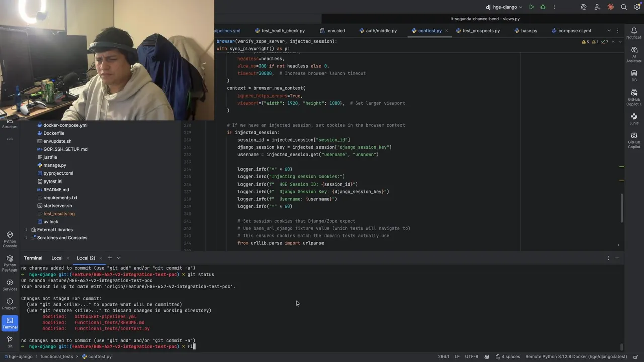This screenshot has width=644, height=362.
Task: Open terminal shell options dropdown arrow
Action: click(119, 258)
